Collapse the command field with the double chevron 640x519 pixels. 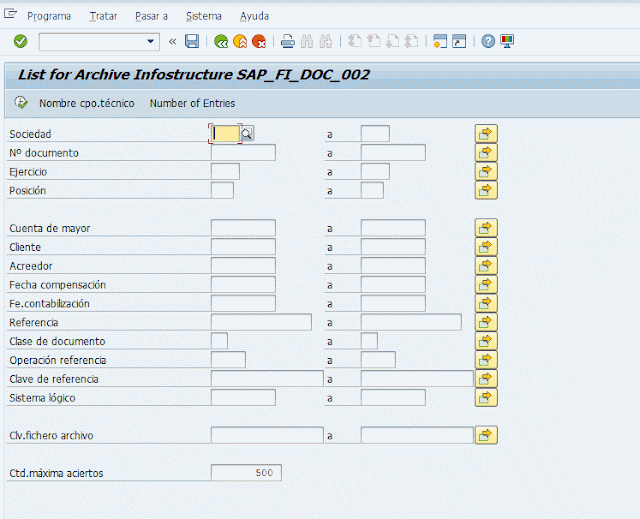172,42
